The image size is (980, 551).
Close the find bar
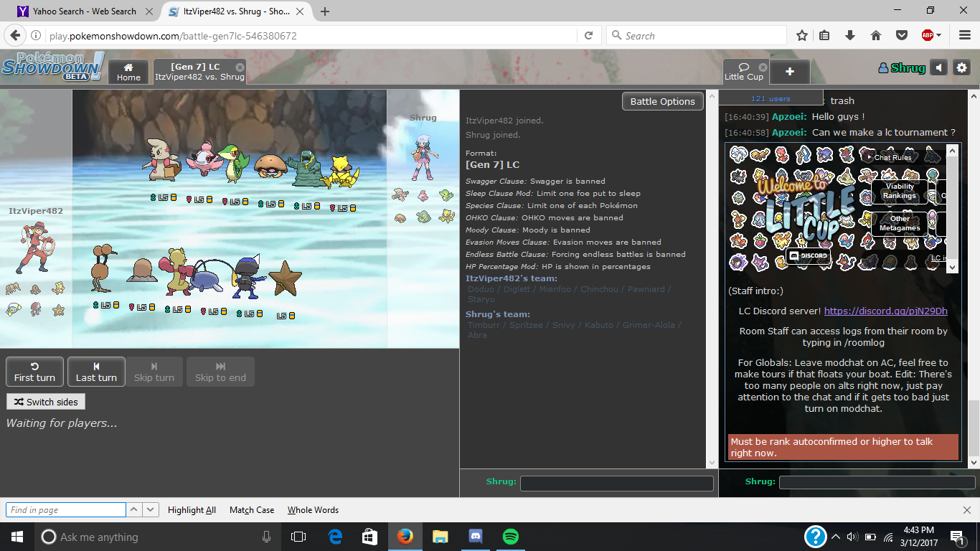point(966,510)
